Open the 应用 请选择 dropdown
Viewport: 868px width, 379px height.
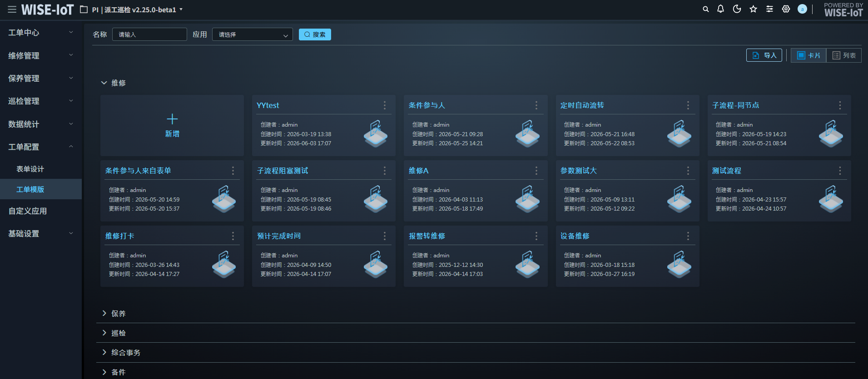[x=253, y=34]
